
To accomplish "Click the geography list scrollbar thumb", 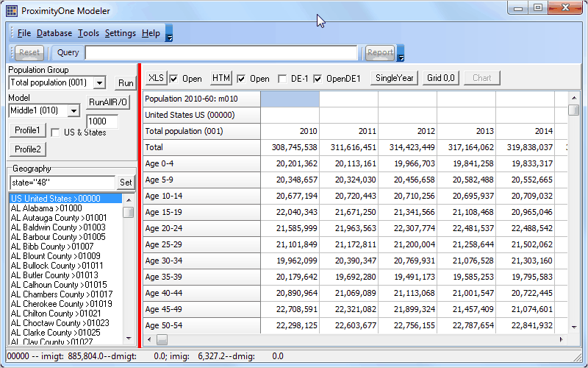I will pos(129,212).
